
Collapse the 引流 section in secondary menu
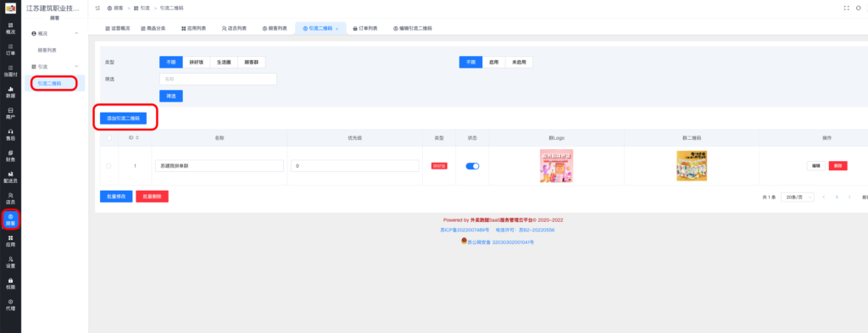point(76,66)
